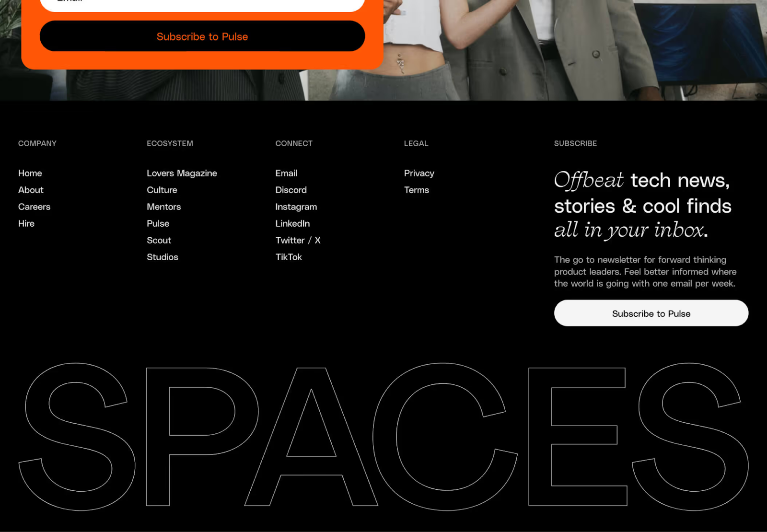
Task: Open the TikTok link
Action: click(289, 257)
